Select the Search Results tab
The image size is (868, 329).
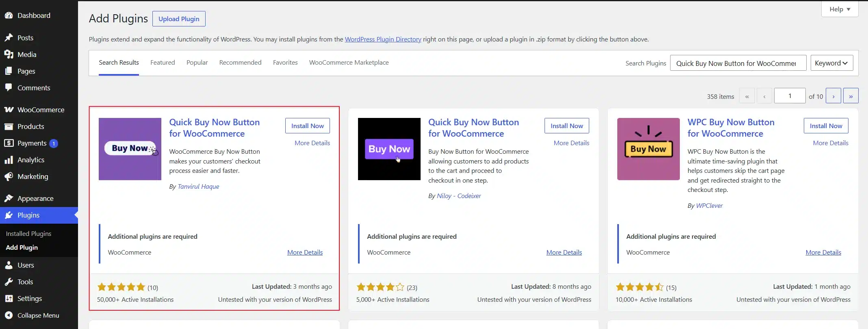[119, 63]
